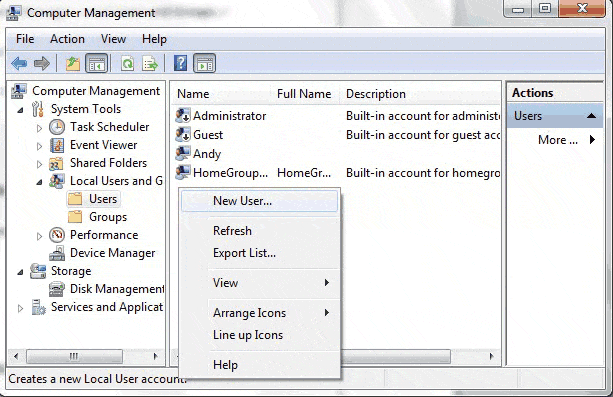Choose New User... from context menu
The height and width of the screenshot is (397, 613).
tap(259, 201)
